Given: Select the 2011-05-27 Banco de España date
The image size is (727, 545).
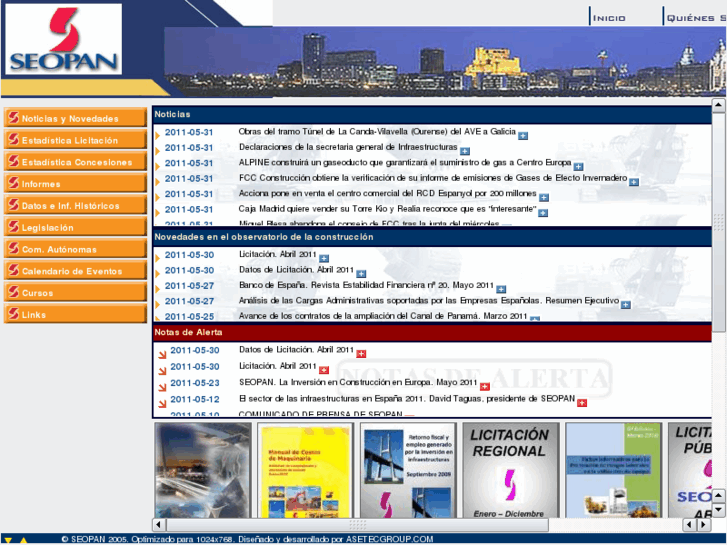Looking at the screenshot, I should (x=189, y=286).
